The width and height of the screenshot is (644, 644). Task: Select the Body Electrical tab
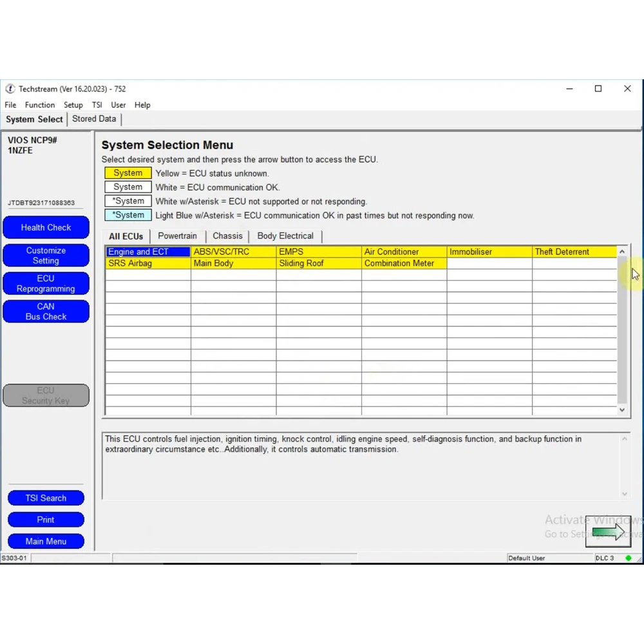click(285, 236)
